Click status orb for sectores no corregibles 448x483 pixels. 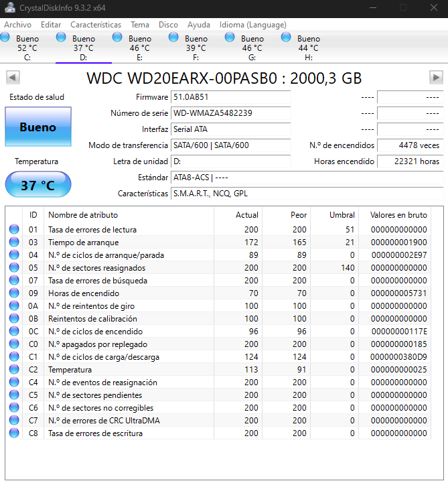click(14, 407)
